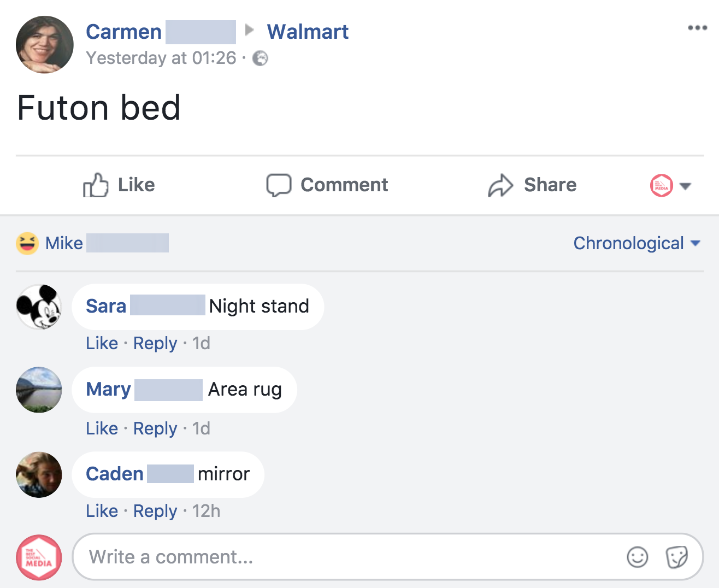Open Mike's name in the reactions list
The width and height of the screenshot is (719, 588).
(x=64, y=243)
